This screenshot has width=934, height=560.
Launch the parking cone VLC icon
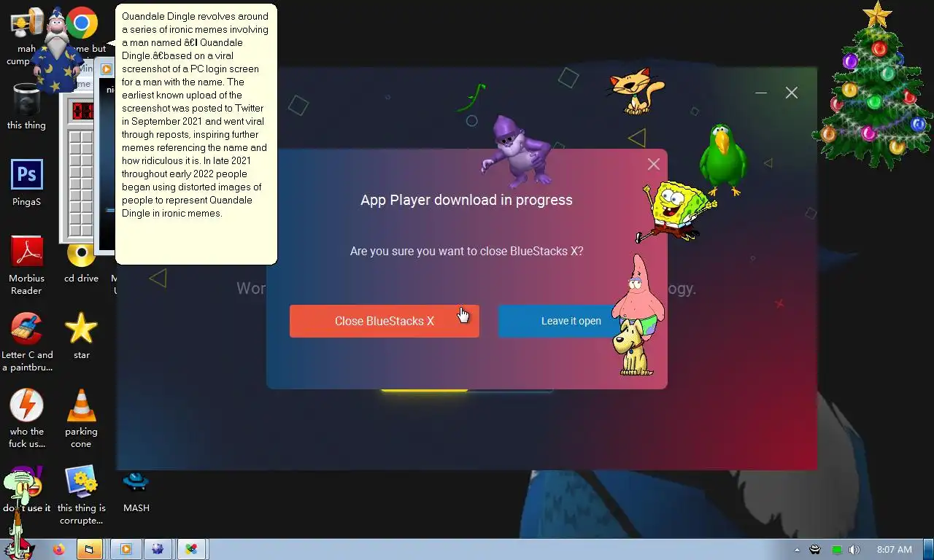(x=81, y=419)
